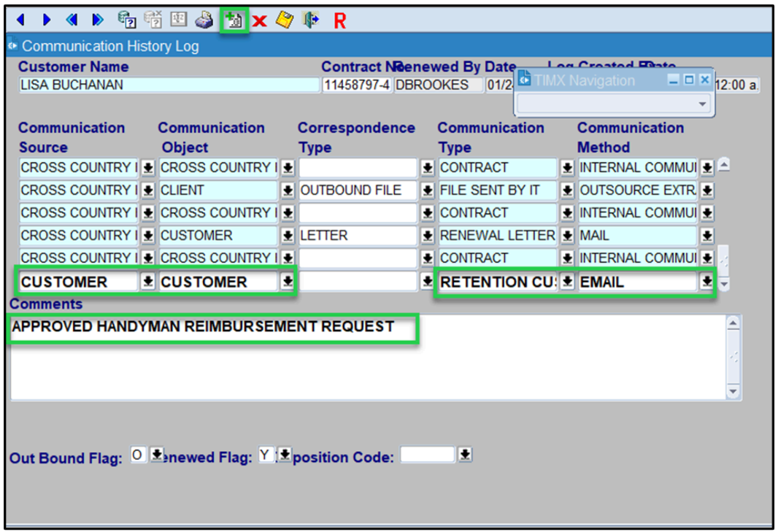Screen dimensions: 778x532
Task: Select the RENEWAL LETTER communication type cell
Action: (x=498, y=235)
